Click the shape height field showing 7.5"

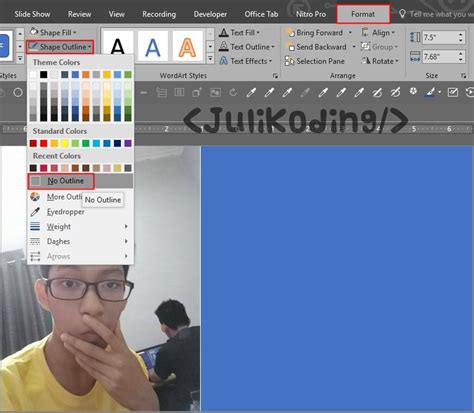(440, 37)
